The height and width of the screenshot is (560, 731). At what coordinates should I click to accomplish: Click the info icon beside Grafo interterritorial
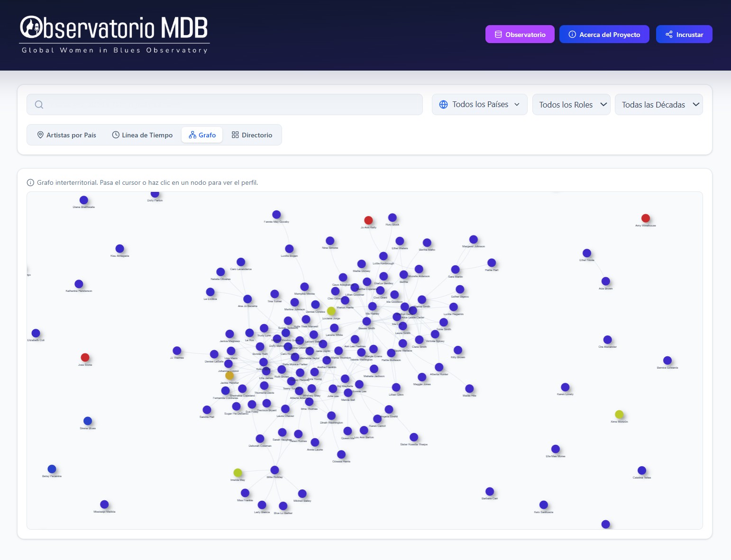tap(31, 182)
